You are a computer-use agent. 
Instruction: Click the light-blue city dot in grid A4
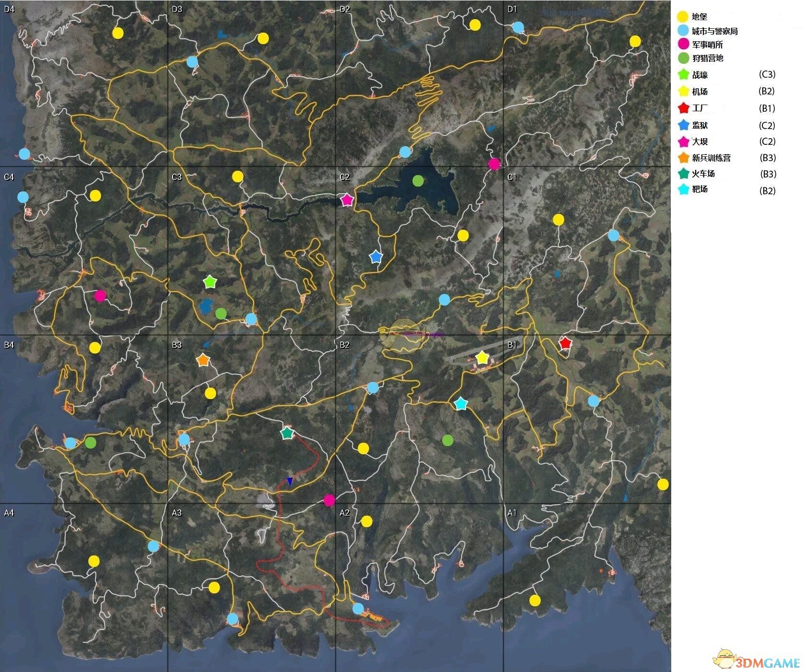click(x=153, y=546)
